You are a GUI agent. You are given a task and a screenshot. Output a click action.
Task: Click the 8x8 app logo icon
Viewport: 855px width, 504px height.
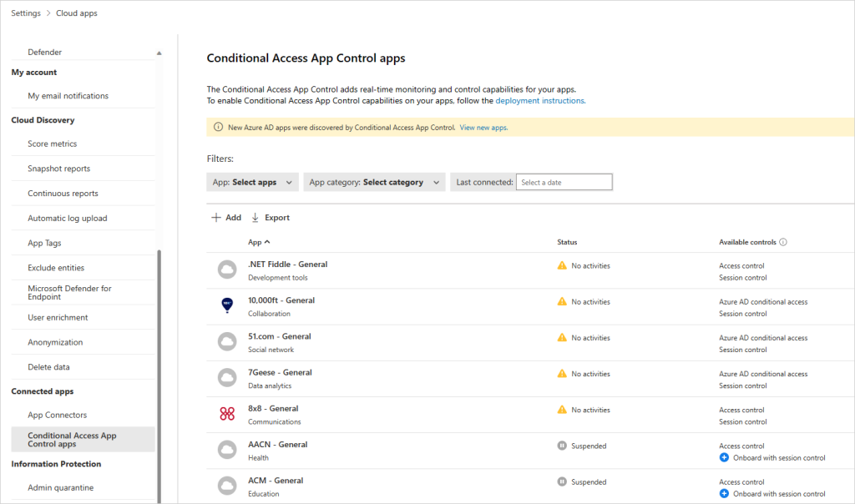pos(226,415)
